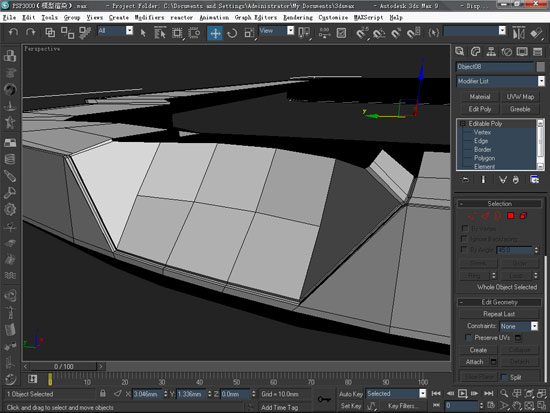550x413 pixels.
Task: Open the MAXScript menu
Action: (x=369, y=18)
